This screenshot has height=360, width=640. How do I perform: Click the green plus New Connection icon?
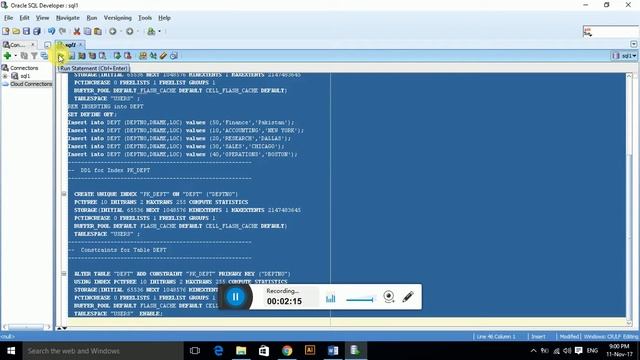tap(7, 56)
